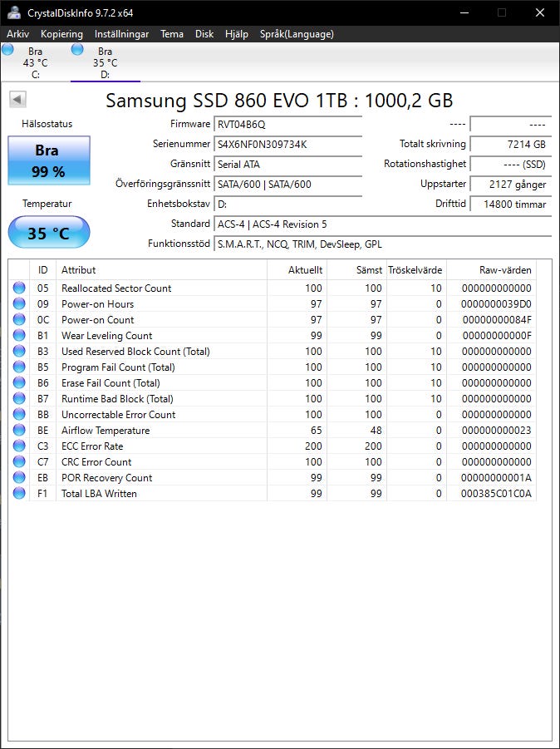Click the previous disk arrow icon
This screenshot has width=560, height=749.
pyautogui.click(x=17, y=100)
